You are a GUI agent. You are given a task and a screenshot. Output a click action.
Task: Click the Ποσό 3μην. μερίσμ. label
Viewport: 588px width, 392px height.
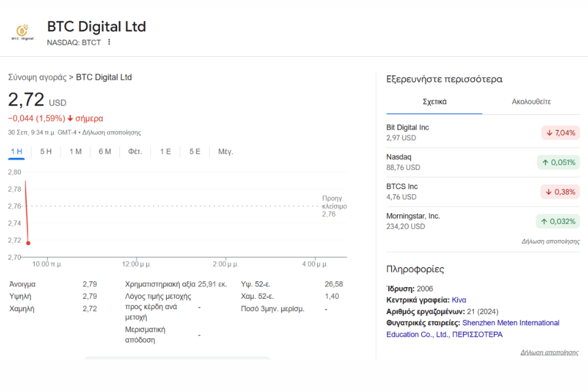273,309
